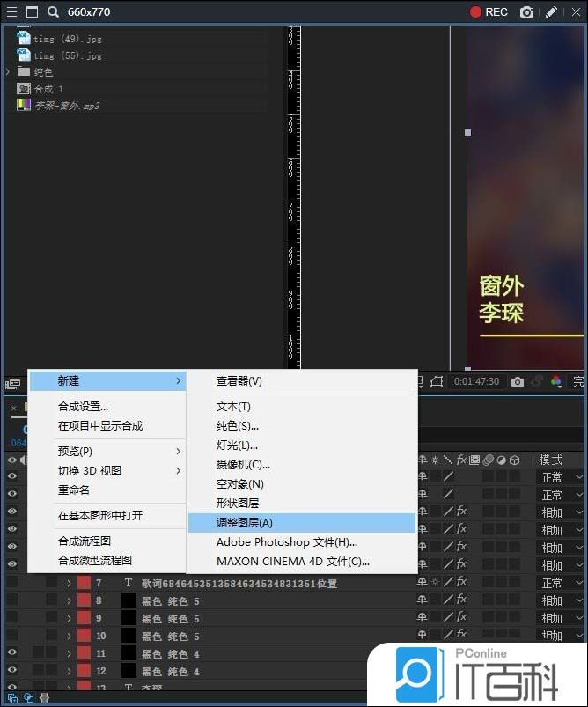
Task: Open the recorder pencil annotation tool
Action: click(551, 11)
